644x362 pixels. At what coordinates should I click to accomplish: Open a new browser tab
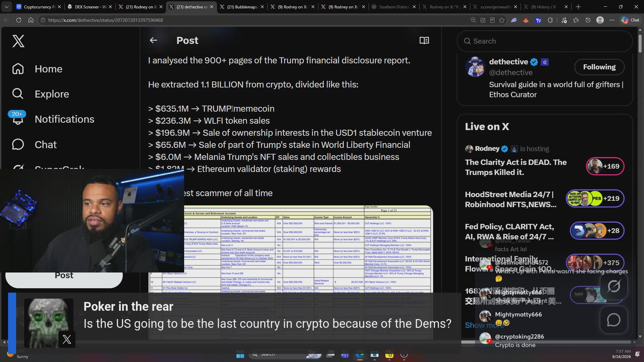pyautogui.click(x=578, y=7)
